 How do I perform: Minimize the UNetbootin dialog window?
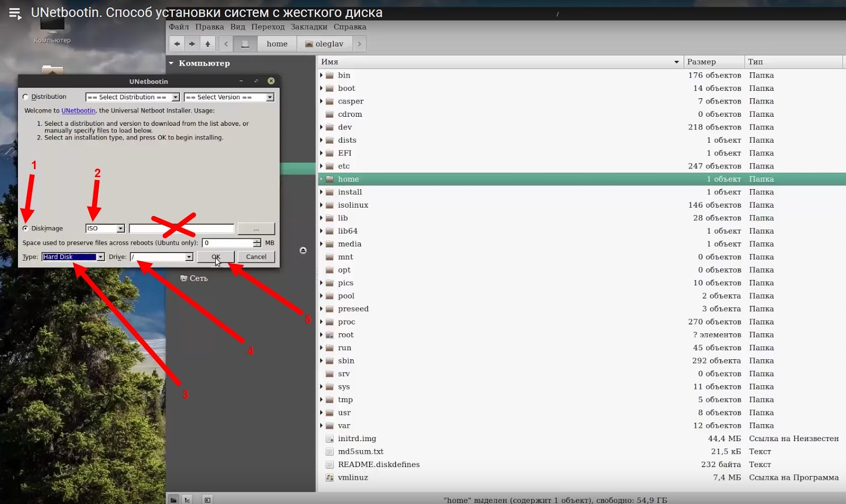241,81
